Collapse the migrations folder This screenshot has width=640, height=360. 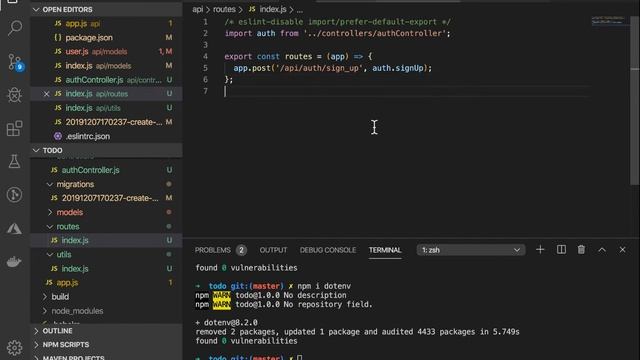(106, 184)
